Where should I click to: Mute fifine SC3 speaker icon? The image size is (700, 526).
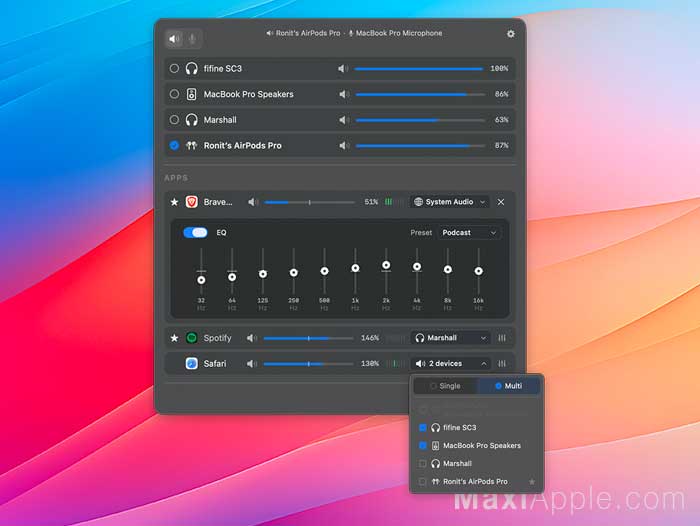[x=343, y=68]
